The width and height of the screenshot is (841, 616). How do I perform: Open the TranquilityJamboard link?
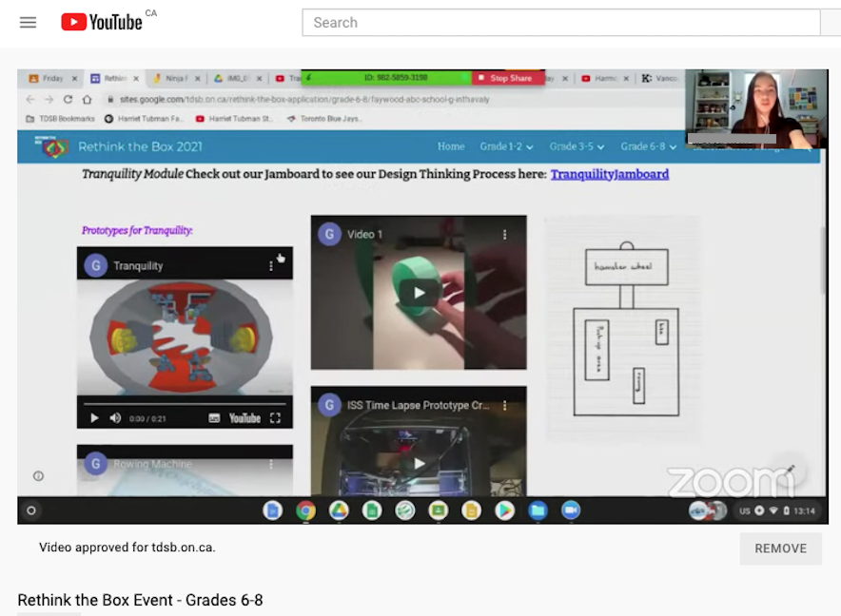pyautogui.click(x=609, y=174)
